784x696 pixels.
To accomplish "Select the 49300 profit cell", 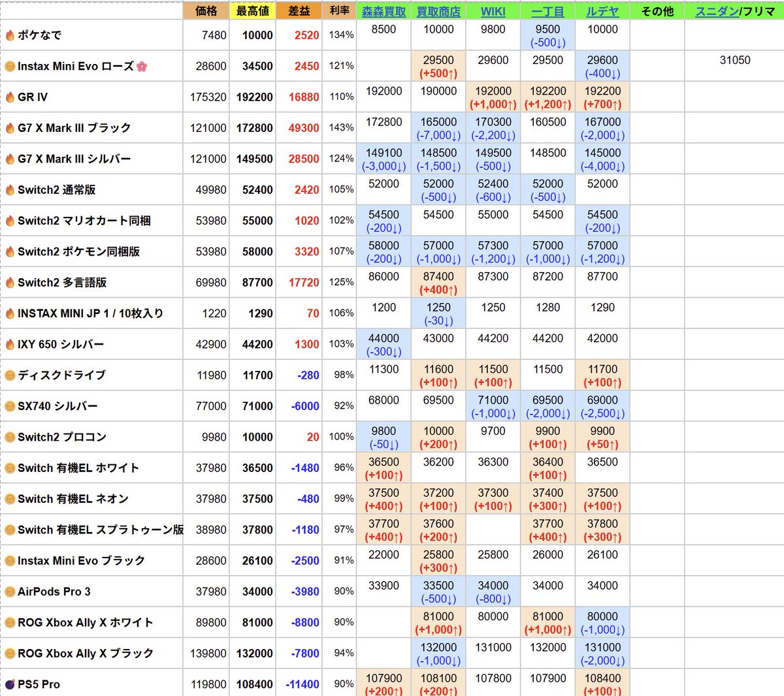I will tap(299, 128).
